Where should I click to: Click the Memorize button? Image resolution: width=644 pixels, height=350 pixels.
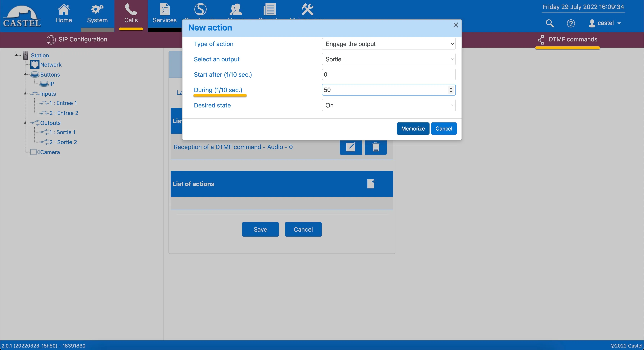pyautogui.click(x=413, y=129)
